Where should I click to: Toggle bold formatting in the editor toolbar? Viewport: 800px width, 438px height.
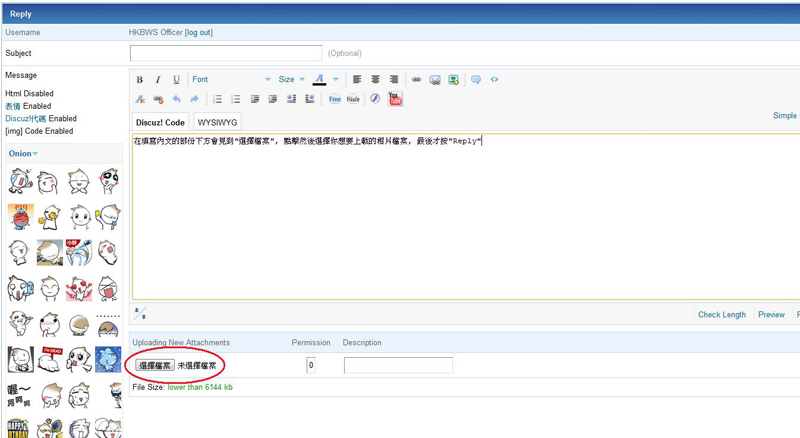pyautogui.click(x=140, y=80)
